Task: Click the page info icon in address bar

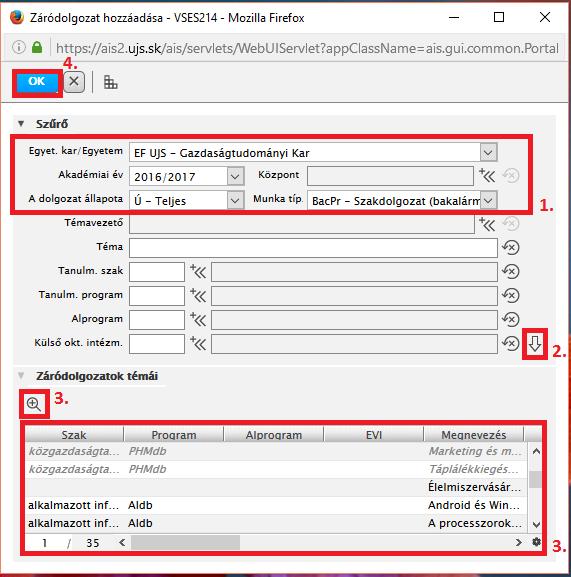Action: [x=19, y=47]
